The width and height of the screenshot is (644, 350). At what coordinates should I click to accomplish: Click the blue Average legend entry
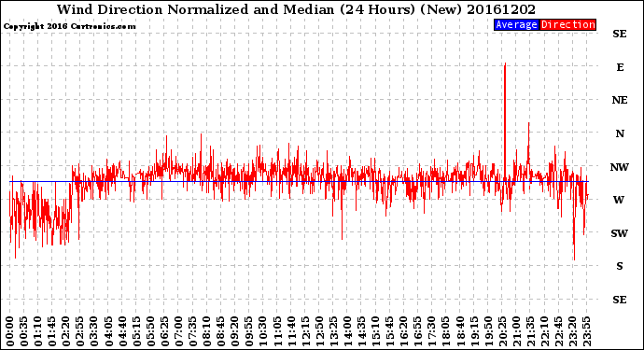[516, 24]
